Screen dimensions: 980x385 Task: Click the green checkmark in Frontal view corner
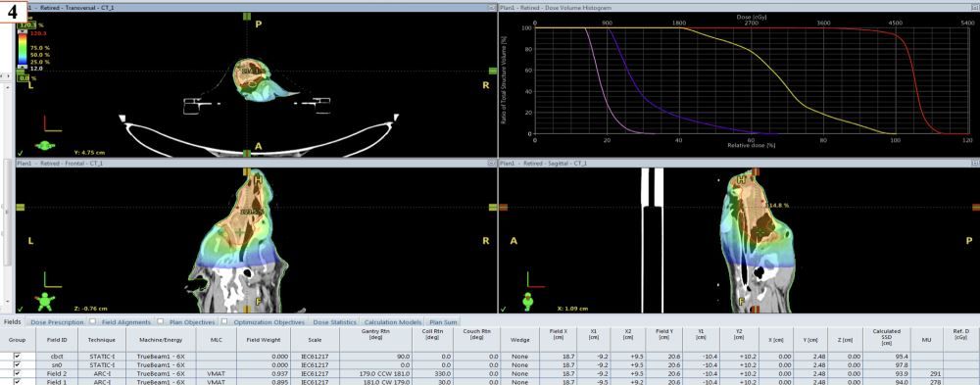coord(21,309)
